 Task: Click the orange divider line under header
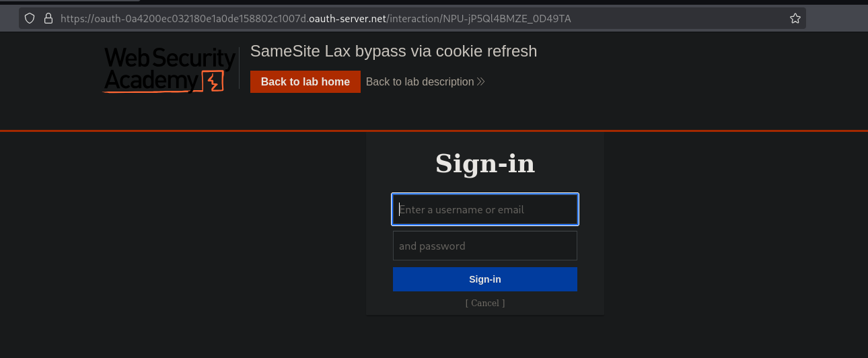[434, 130]
